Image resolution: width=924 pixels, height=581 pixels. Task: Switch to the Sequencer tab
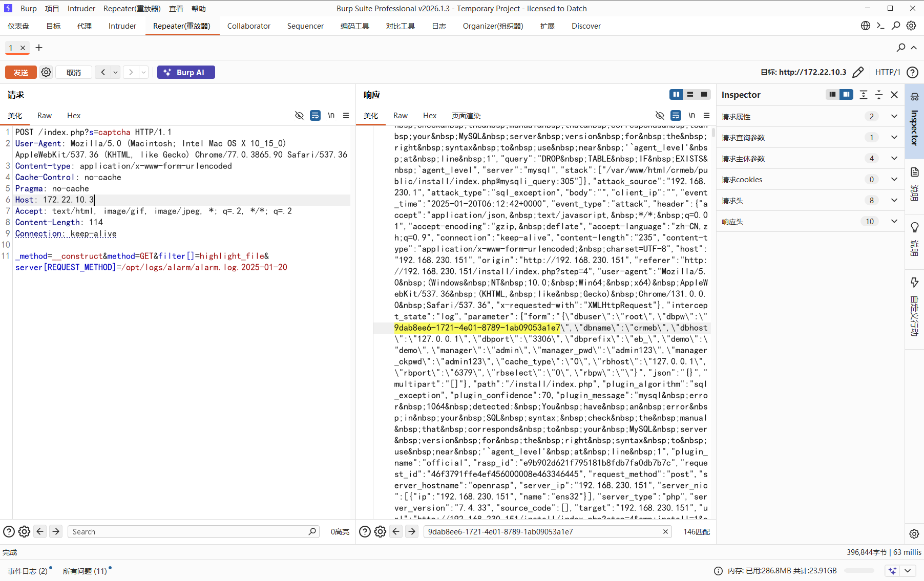coord(305,26)
